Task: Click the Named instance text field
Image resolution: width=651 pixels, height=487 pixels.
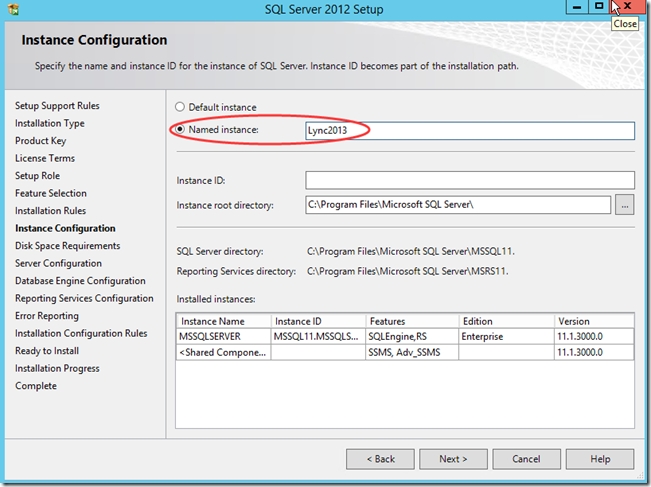Action: pos(470,130)
